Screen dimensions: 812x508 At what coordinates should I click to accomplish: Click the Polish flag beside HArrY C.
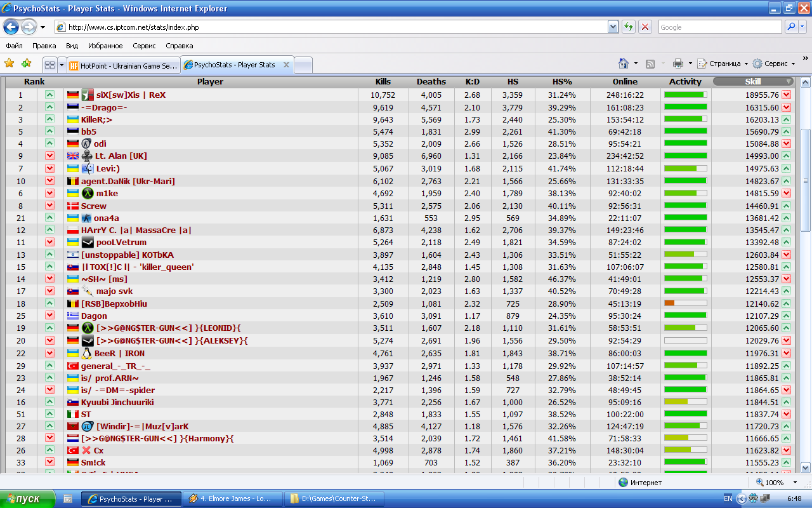[x=73, y=231]
